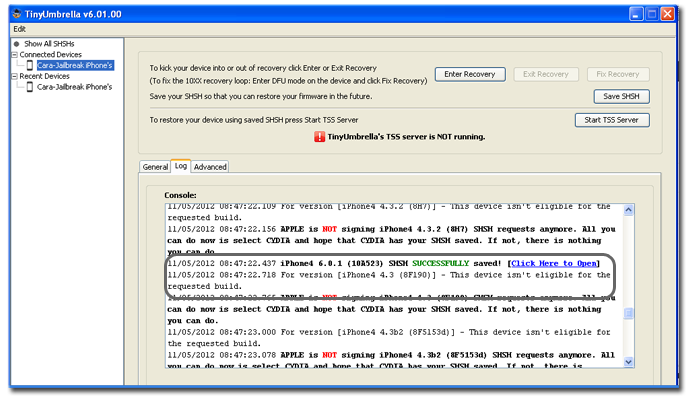This screenshot has height=406, width=689.
Task: Click the console scrollbar thumb
Action: click(628, 313)
